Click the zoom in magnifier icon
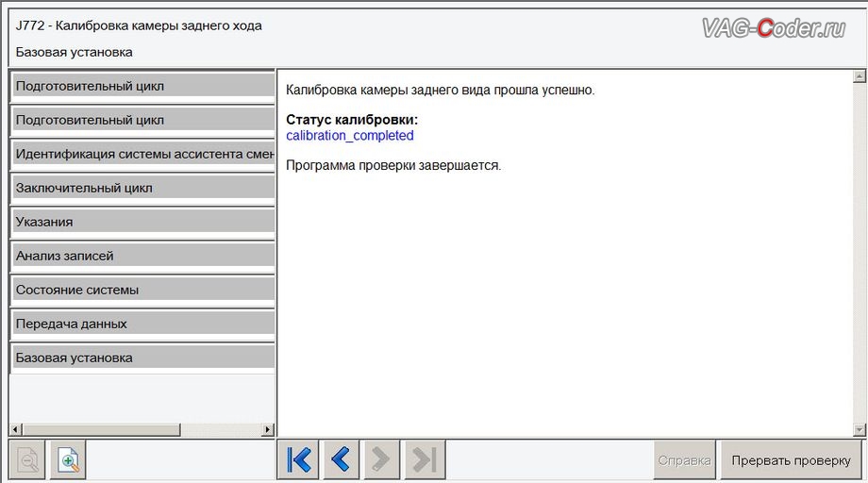The height and width of the screenshot is (483, 868). tap(68, 459)
